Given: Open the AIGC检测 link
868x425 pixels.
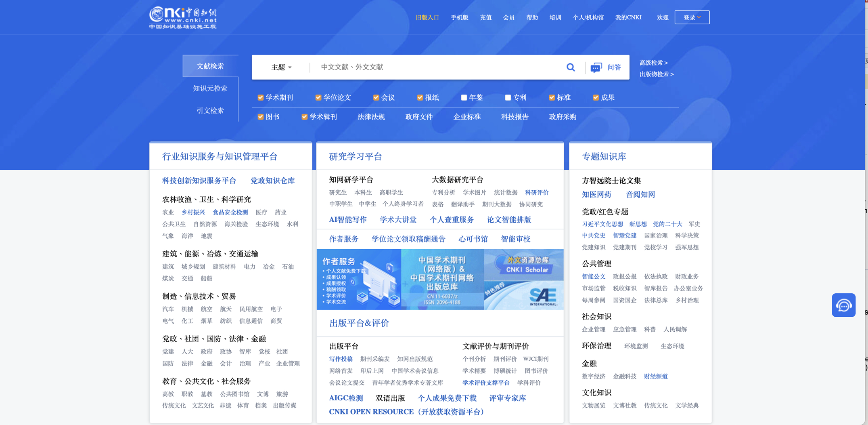Looking at the screenshot, I should point(346,398).
